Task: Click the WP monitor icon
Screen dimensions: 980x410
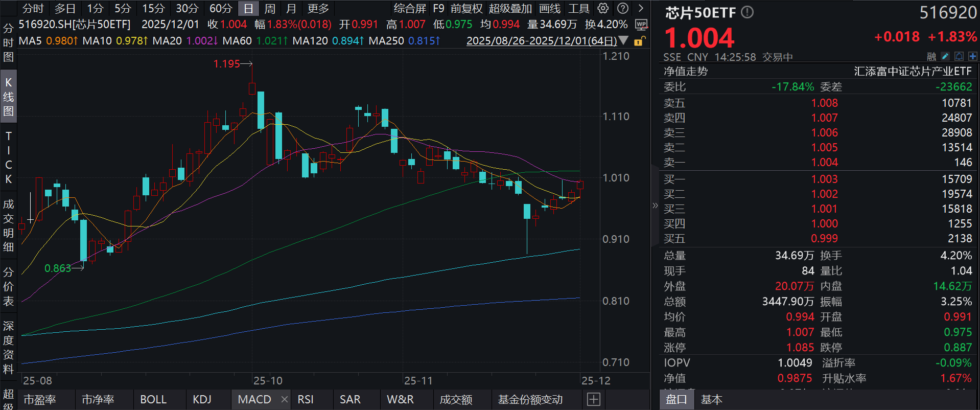Action: click(x=641, y=25)
